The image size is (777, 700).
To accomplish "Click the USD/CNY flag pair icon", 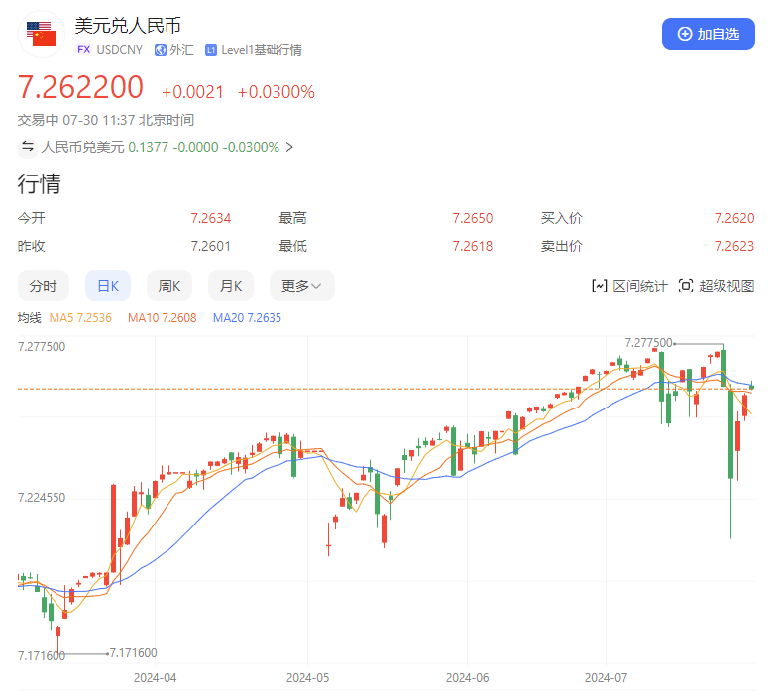I will coord(42,34).
